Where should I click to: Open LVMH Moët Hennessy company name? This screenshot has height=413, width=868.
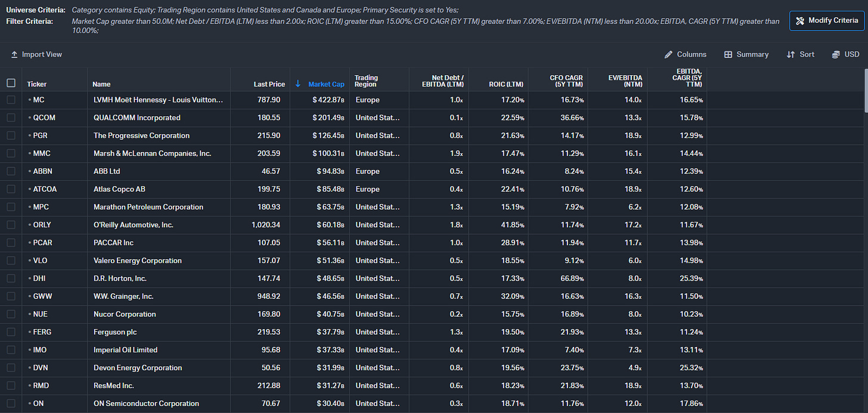[158, 100]
